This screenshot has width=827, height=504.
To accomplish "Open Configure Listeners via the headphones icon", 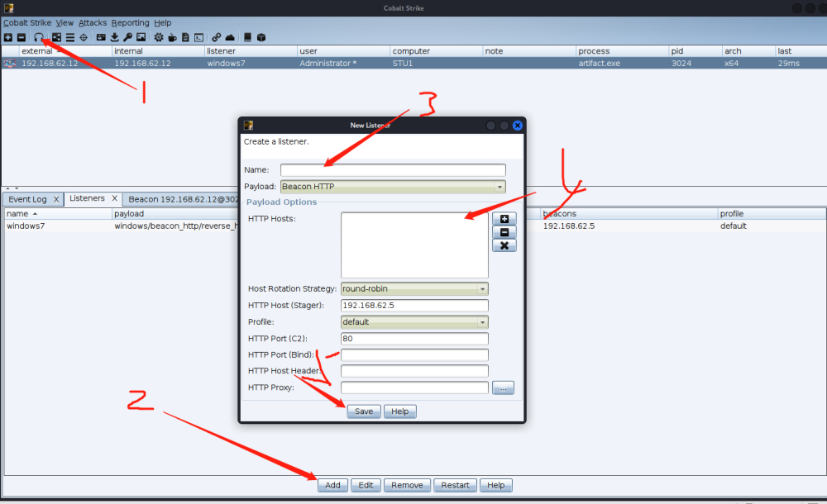I will 39,37.
